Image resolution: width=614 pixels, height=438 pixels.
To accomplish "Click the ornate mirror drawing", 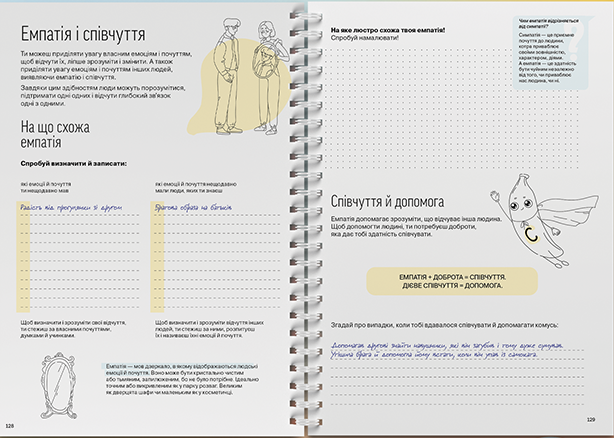I will [x=58, y=386].
